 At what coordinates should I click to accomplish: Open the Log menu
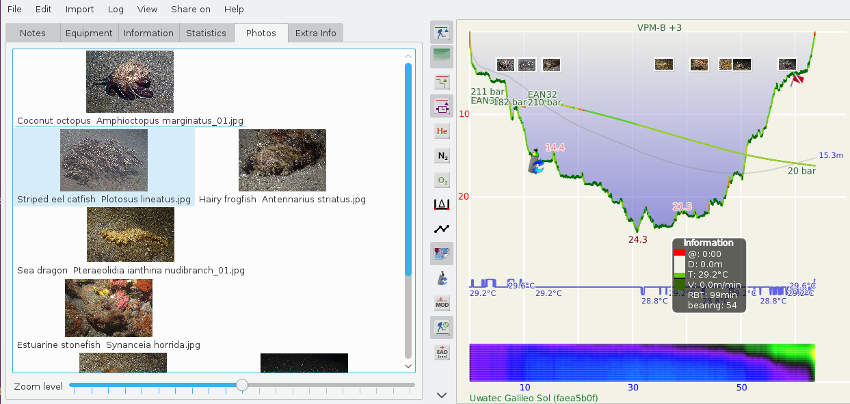pos(116,9)
